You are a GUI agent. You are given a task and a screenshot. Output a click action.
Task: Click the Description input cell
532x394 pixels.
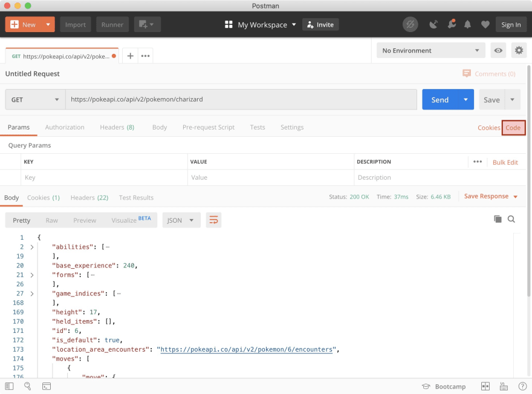[x=440, y=177]
